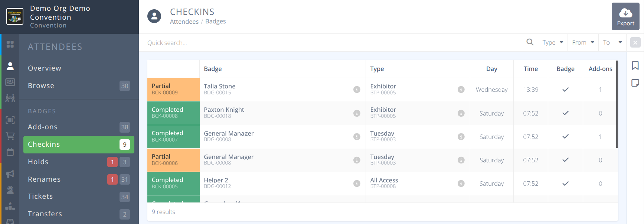Click the Attendees breadcrumb link

click(184, 22)
